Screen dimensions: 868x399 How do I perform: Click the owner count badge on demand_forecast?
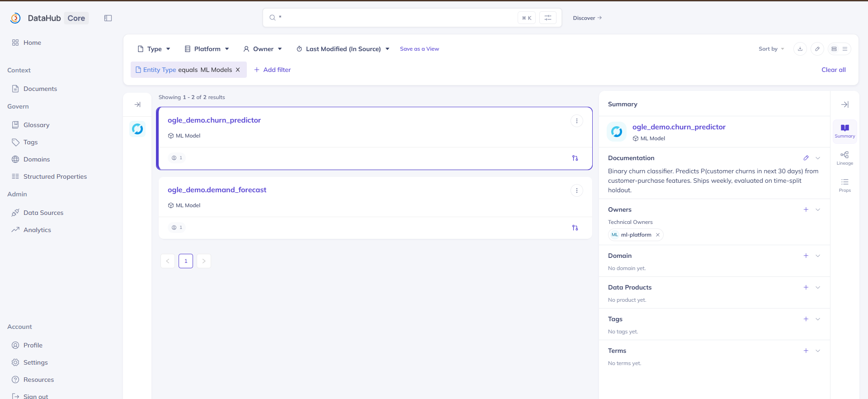[177, 228]
